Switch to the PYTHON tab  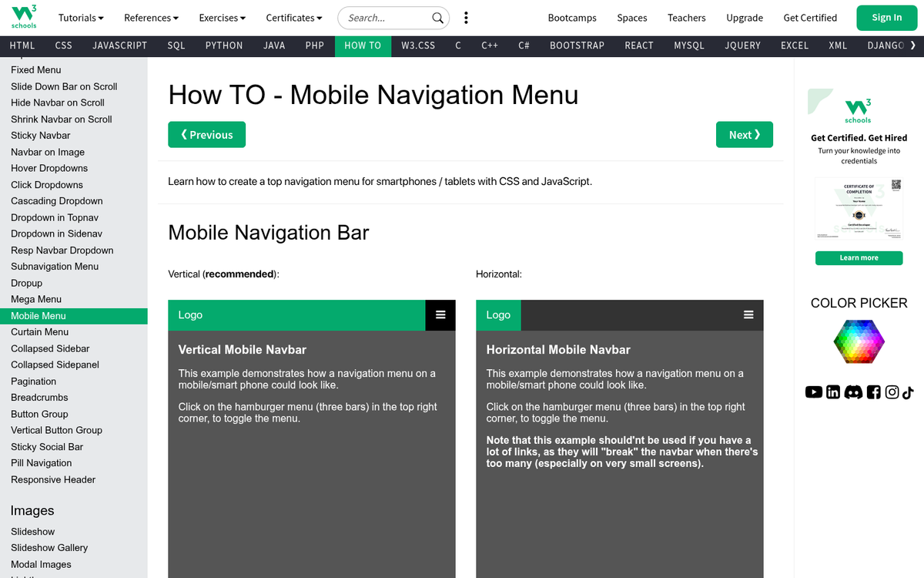tap(223, 45)
